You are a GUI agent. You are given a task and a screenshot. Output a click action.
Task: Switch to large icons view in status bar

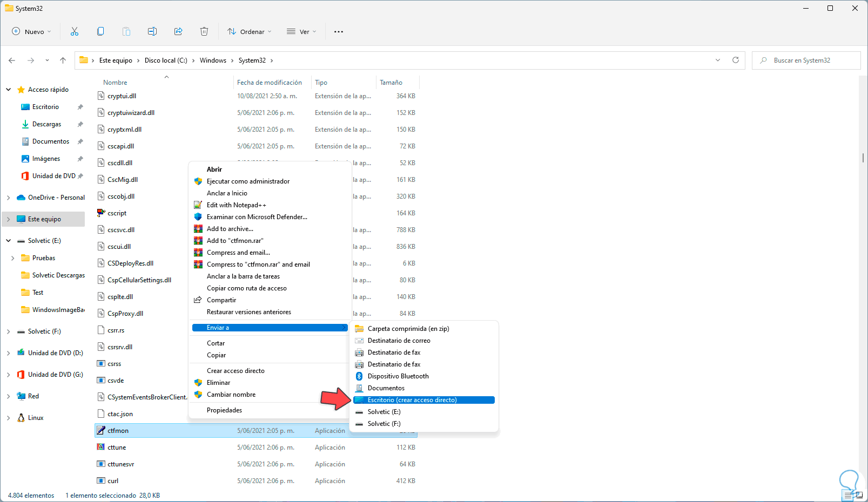click(x=859, y=495)
